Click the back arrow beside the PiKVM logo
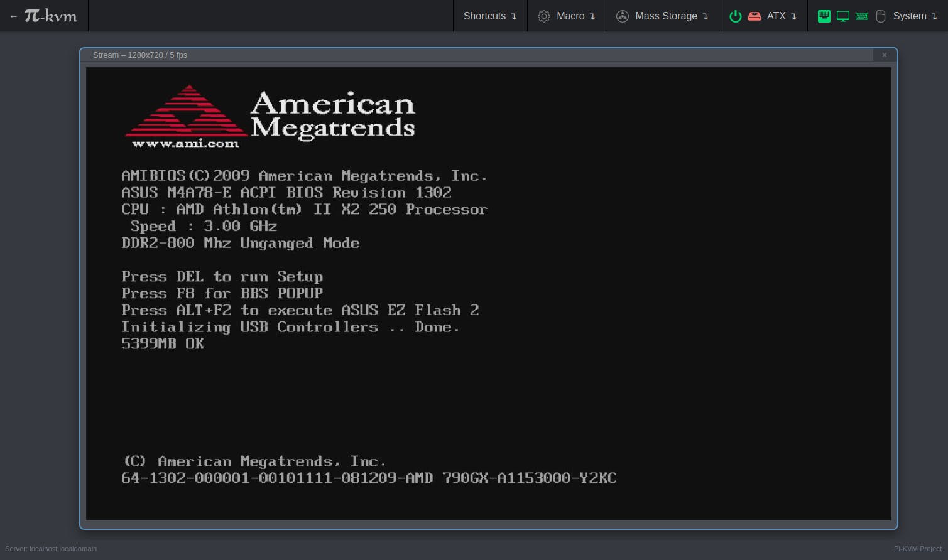This screenshot has height=560, width=948. pos(13,16)
